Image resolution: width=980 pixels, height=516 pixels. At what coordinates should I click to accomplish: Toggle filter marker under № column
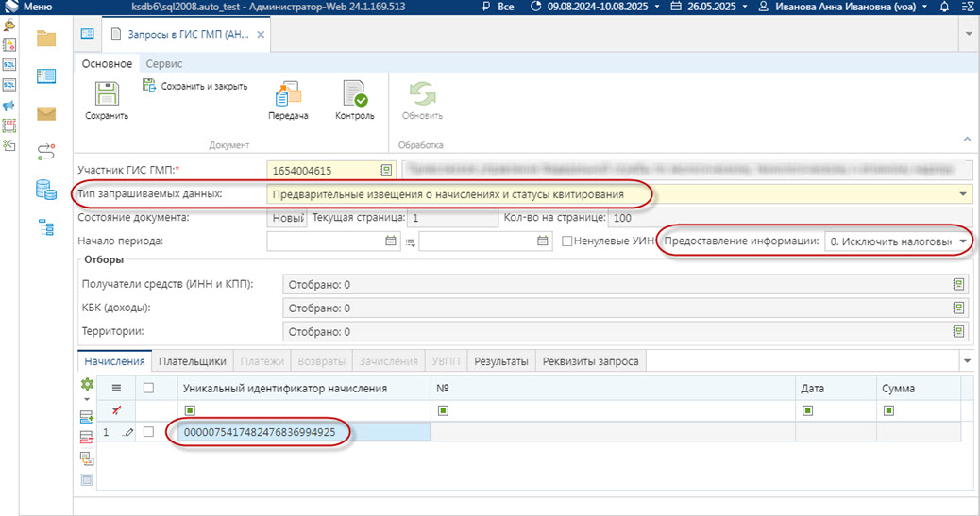tap(443, 410)
